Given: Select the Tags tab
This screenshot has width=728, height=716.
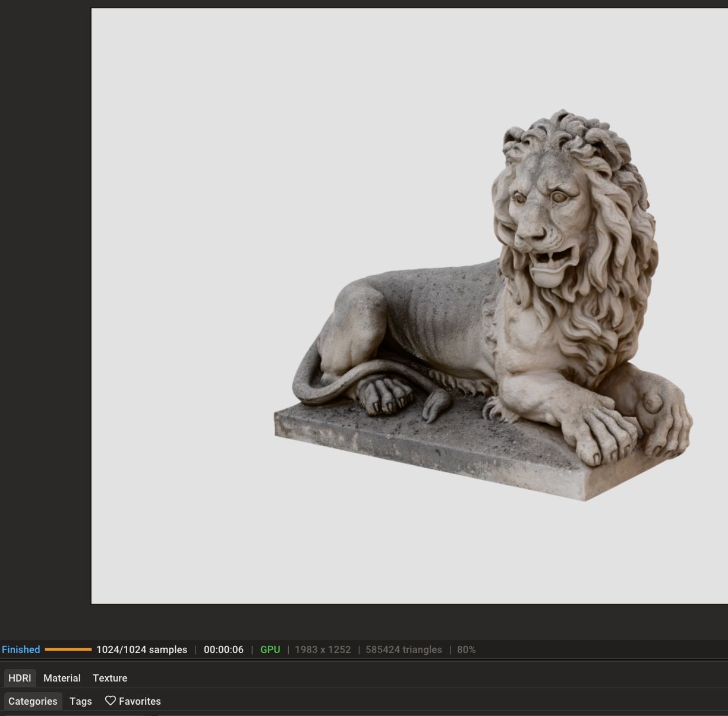Looking at the screenshot, I should [x=81, y=701].
